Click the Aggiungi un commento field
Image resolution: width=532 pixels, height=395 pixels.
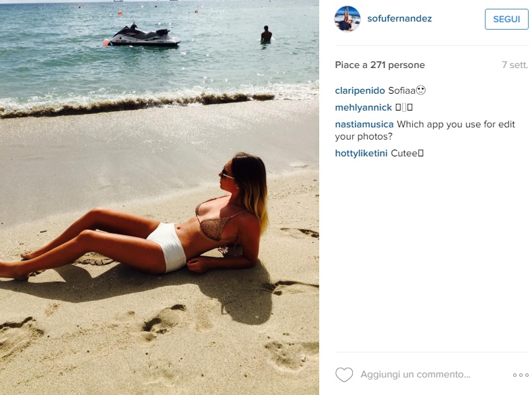(415, 374)
